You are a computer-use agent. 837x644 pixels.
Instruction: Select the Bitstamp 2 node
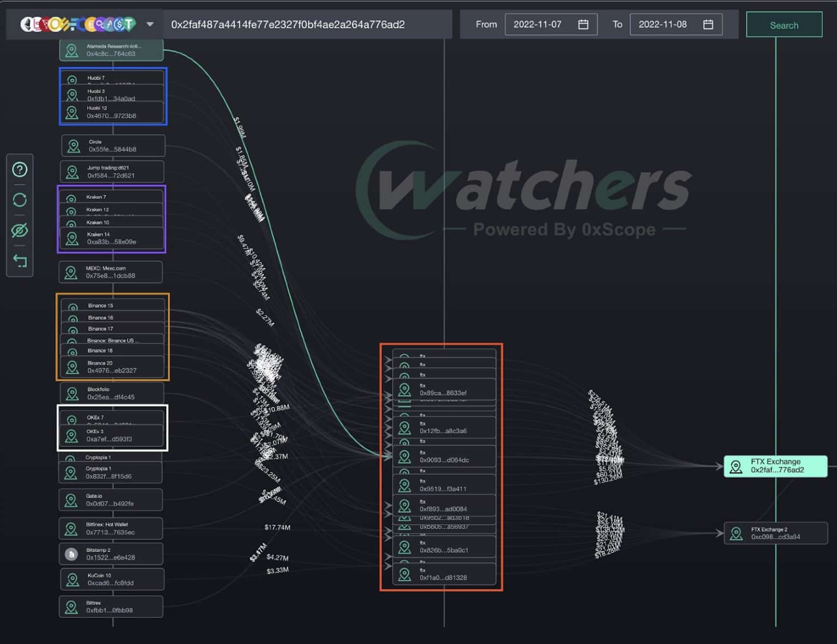[x=111, y=554]
